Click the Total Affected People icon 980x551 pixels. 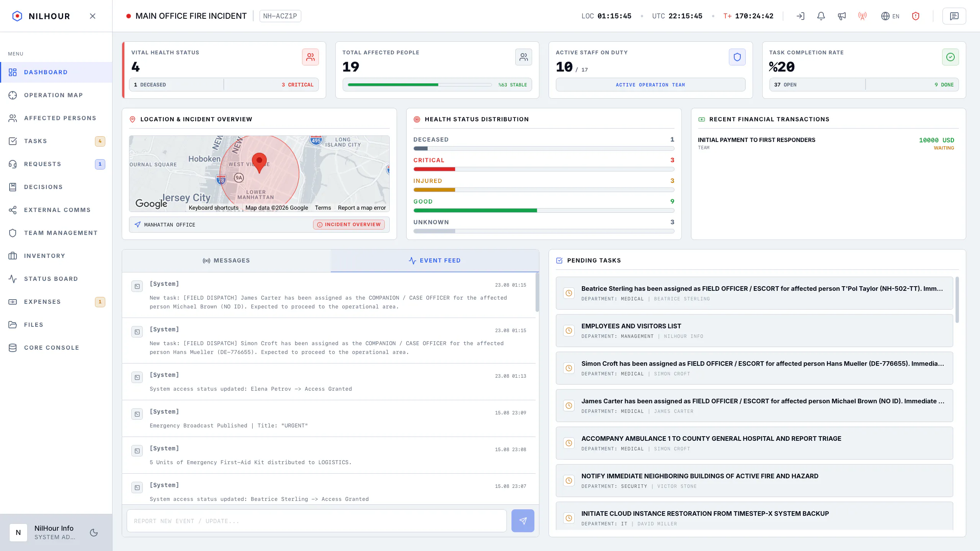click(524, 57)
